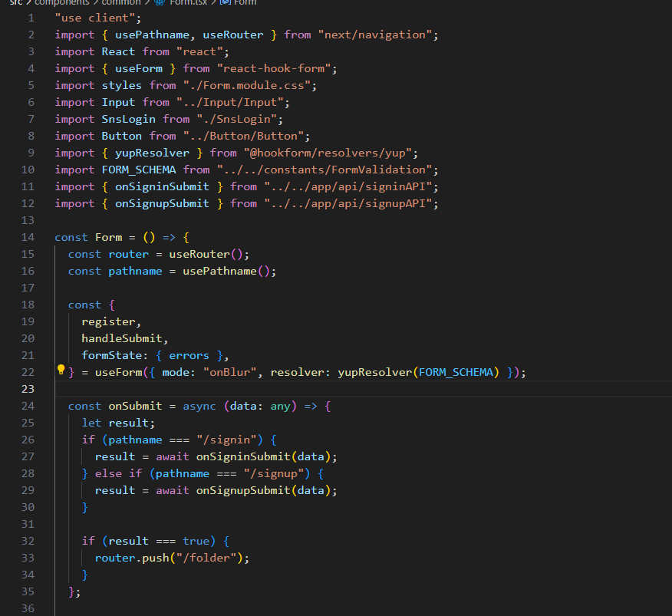
Task: Click "let result;" on line 25
Action: tap(118, 423)
